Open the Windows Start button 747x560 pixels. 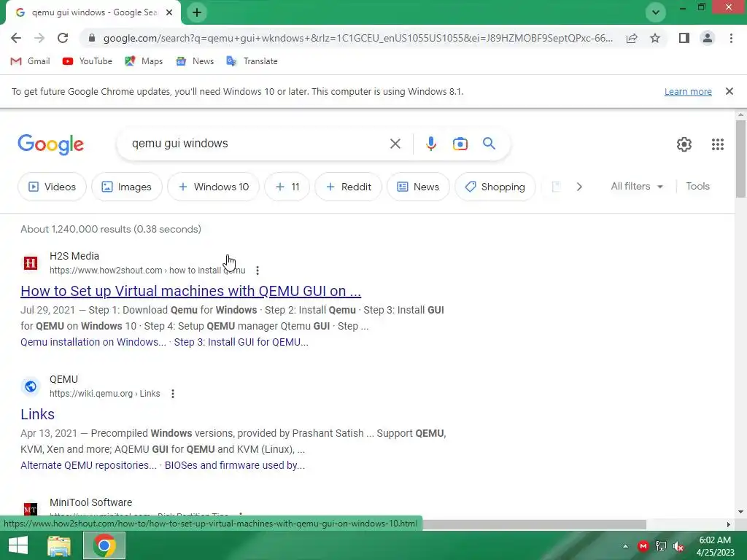[18, 545]
